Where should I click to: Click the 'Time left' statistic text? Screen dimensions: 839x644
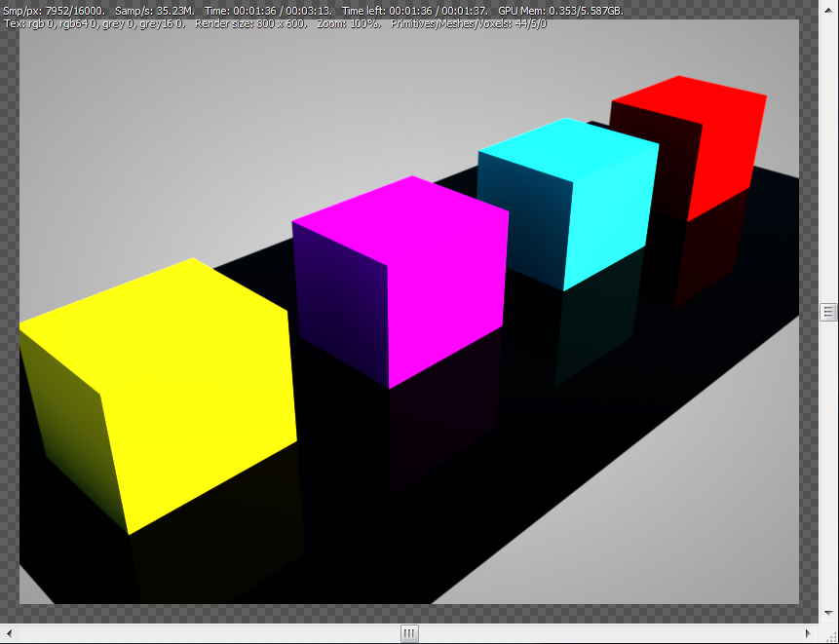tap(415, 11)
